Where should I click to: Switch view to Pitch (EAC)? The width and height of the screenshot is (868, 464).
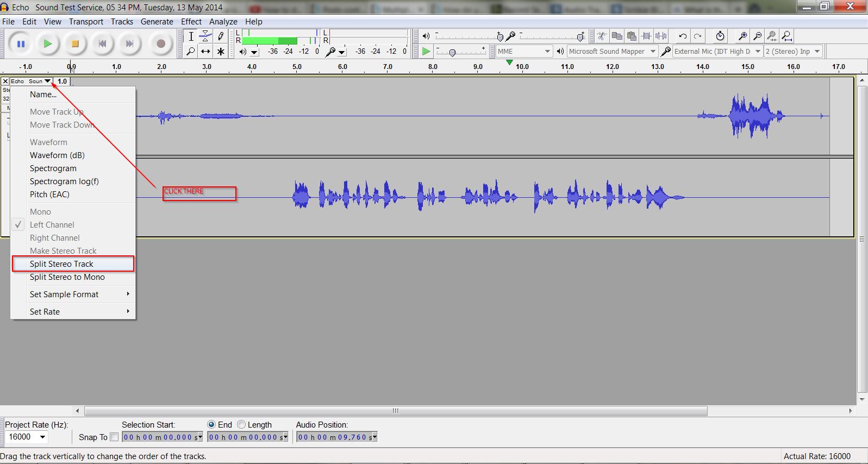pos(73,194)
